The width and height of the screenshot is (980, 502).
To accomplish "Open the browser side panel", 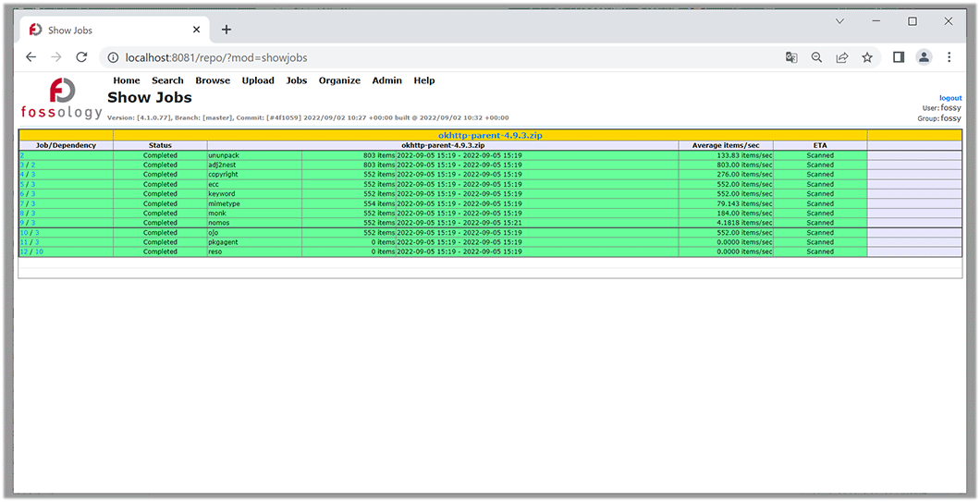I will [898, 57].
